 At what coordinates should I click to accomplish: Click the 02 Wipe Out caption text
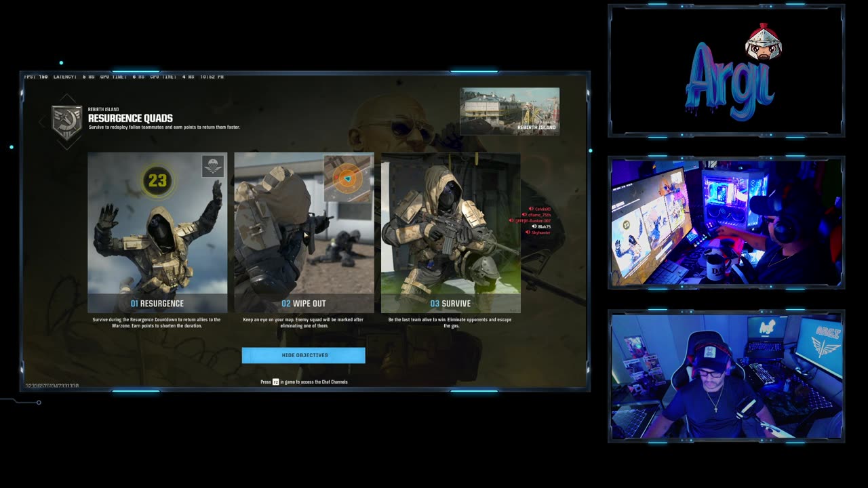(304, 304)
